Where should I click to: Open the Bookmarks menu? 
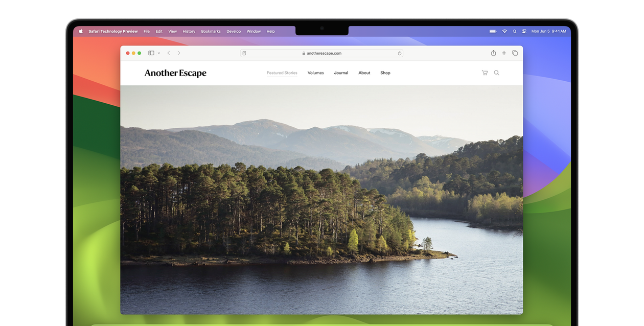coord(211,31)
